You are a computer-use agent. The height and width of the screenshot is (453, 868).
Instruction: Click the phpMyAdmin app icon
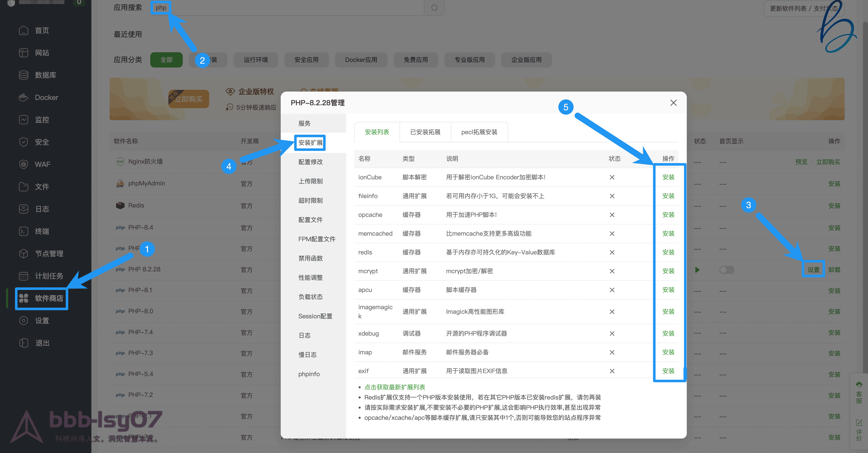tap(121, 183)
